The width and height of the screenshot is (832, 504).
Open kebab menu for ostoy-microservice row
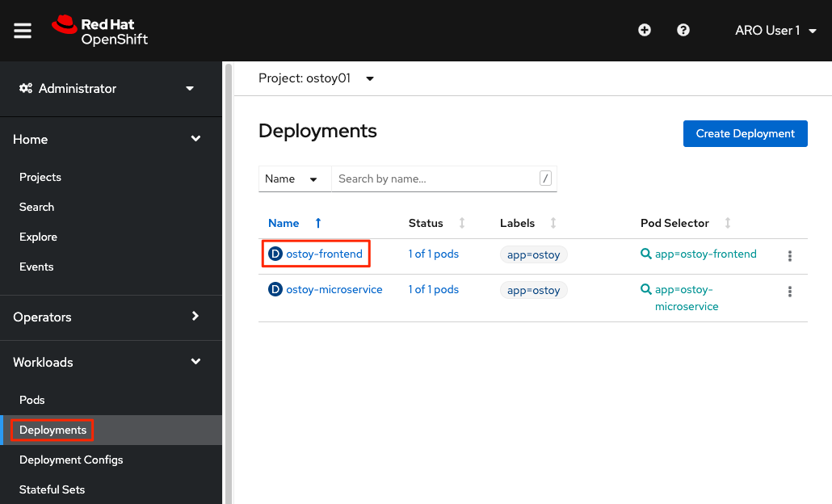point(789,292)
